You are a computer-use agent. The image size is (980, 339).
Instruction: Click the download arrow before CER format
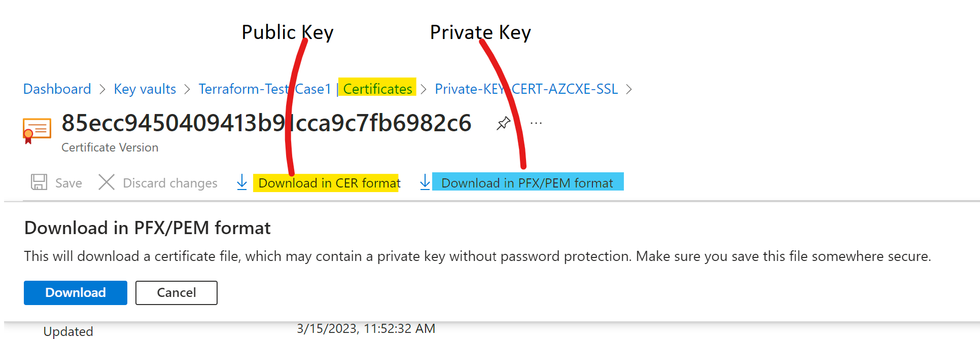[x=241, y=182]
